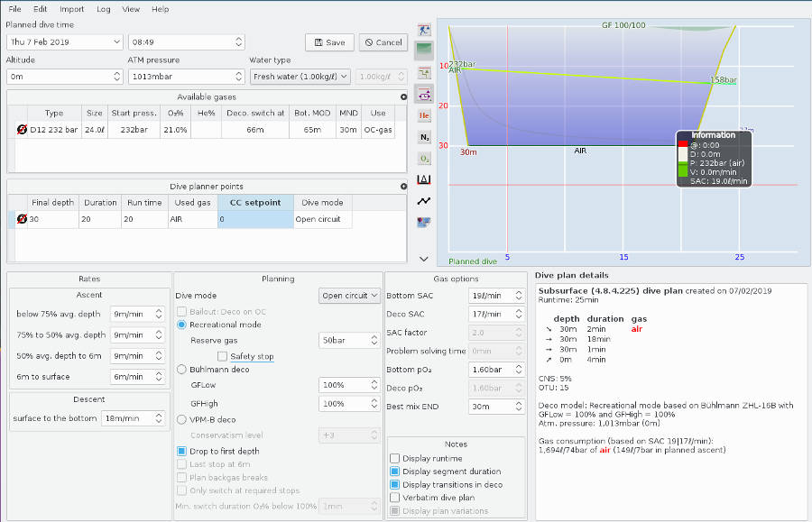This screenshot has height=522, width=812.
Task: Open the Log menu
Action: pos(104,9)
